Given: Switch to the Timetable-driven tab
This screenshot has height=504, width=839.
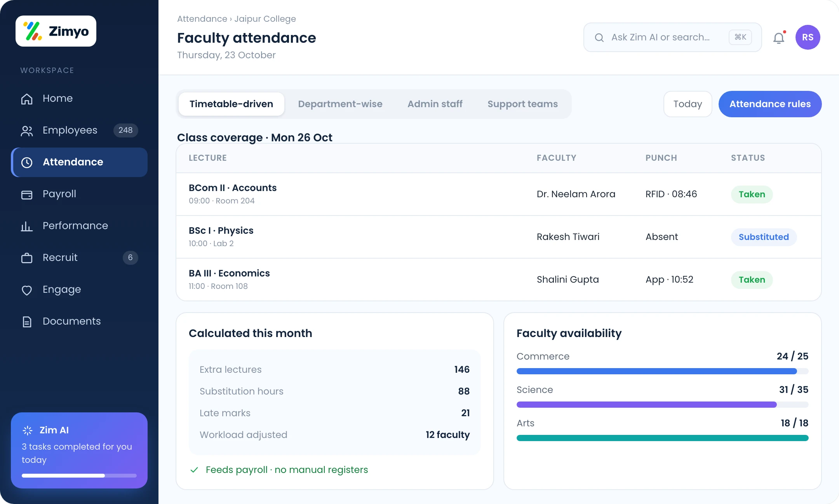Looking at the screenshot, I should 232,104.
